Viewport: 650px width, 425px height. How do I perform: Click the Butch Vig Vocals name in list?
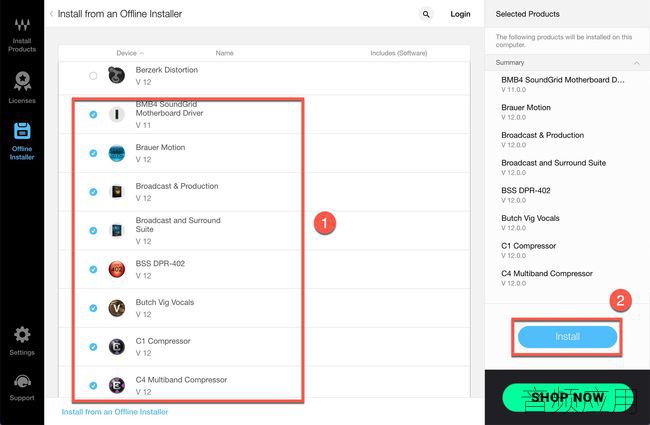point(165,302)
